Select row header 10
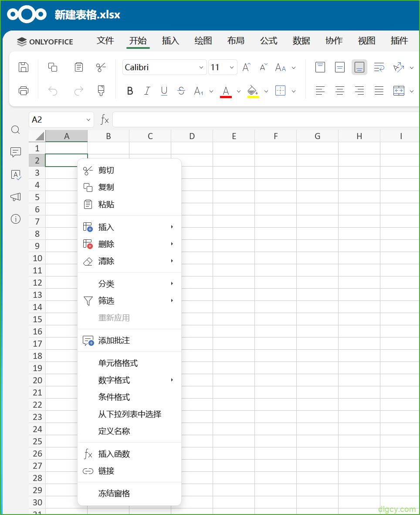Image resolution: width=420 pixels, height=515 pixels. (37, 258)
